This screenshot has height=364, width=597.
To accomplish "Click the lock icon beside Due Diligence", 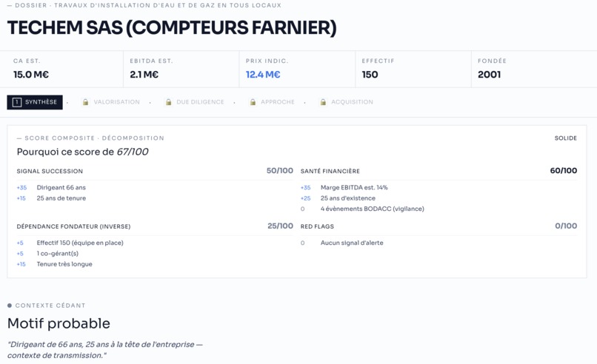I will (x=168, y=102).
